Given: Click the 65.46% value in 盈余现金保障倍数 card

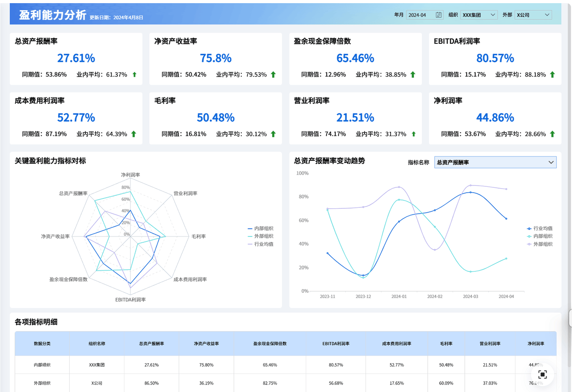Looking at the screenshot, I should point(355,58).
